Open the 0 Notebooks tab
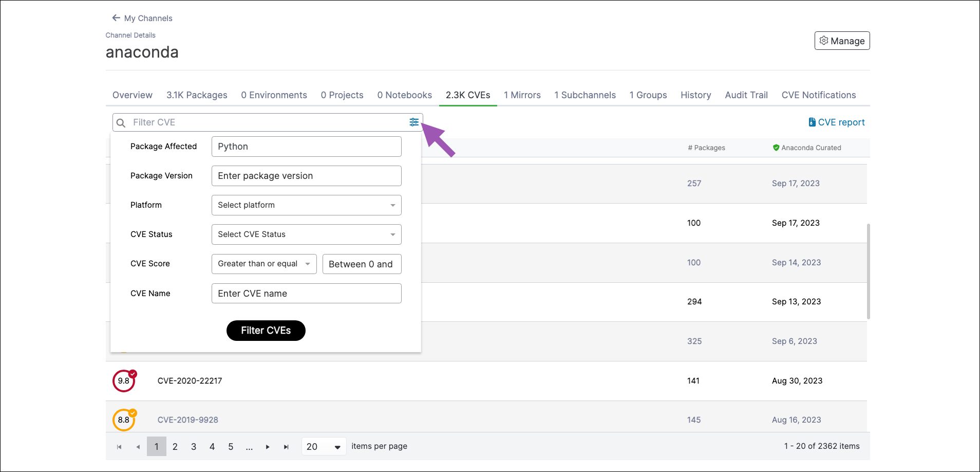980x472 pixels. (x=404, y=95)
